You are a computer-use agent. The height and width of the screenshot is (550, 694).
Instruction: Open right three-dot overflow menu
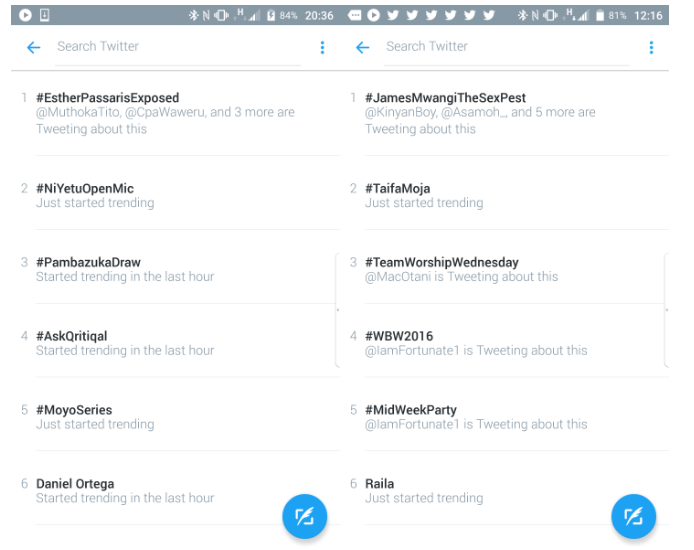pyautogui.click(x=651, y=47)
